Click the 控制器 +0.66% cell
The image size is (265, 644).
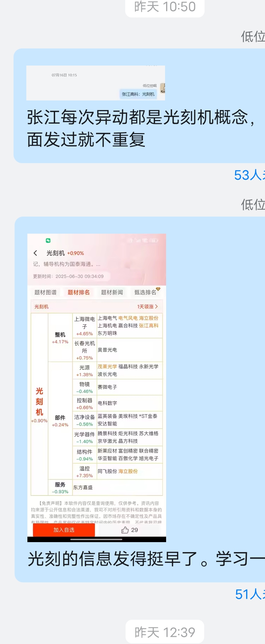pyautogui.click(x=85, y=403)
